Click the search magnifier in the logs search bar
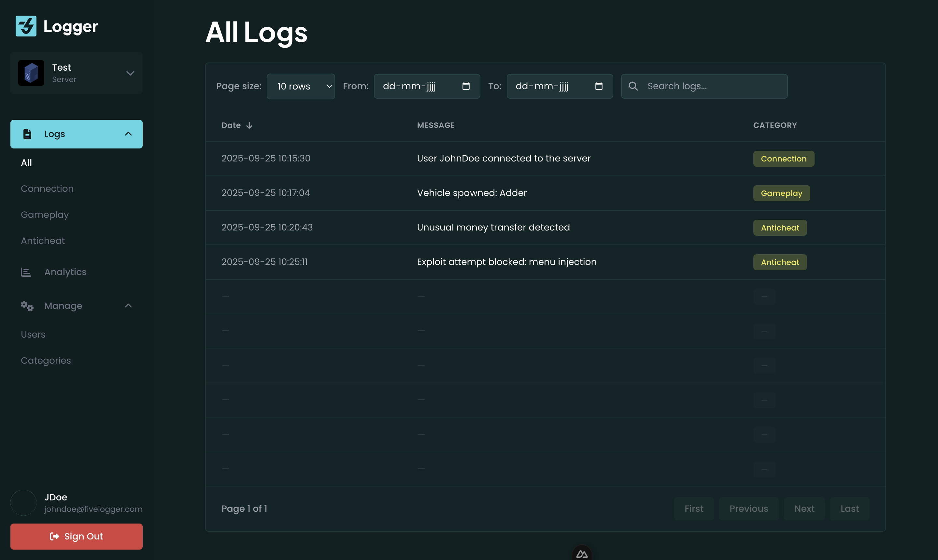The height and width of the screenshot is (560, 938). click(x=633, y=86)
